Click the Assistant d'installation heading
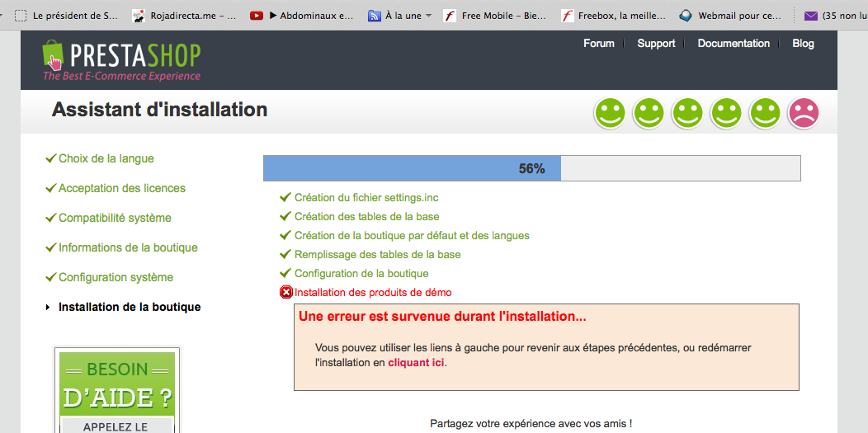The height and width of the screenshot is (433, 868). tap(159, 110)
